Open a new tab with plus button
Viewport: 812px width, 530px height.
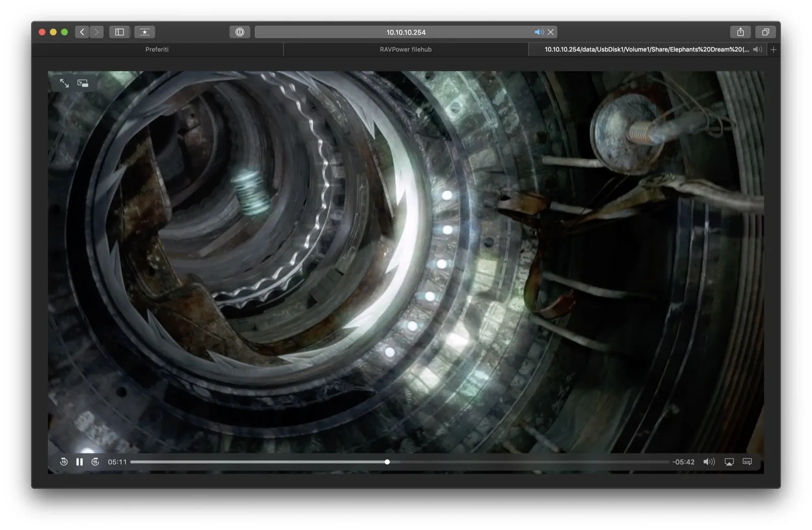tap(773, 49)
